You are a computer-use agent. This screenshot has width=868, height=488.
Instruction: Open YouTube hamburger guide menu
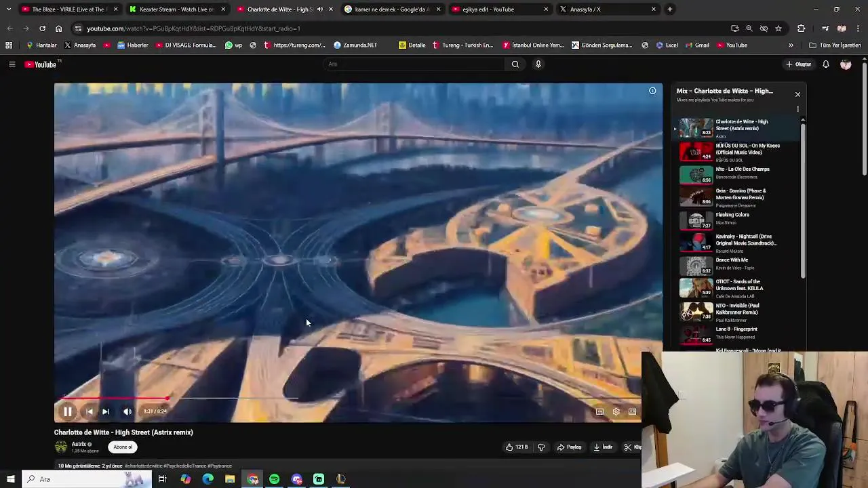12,64
